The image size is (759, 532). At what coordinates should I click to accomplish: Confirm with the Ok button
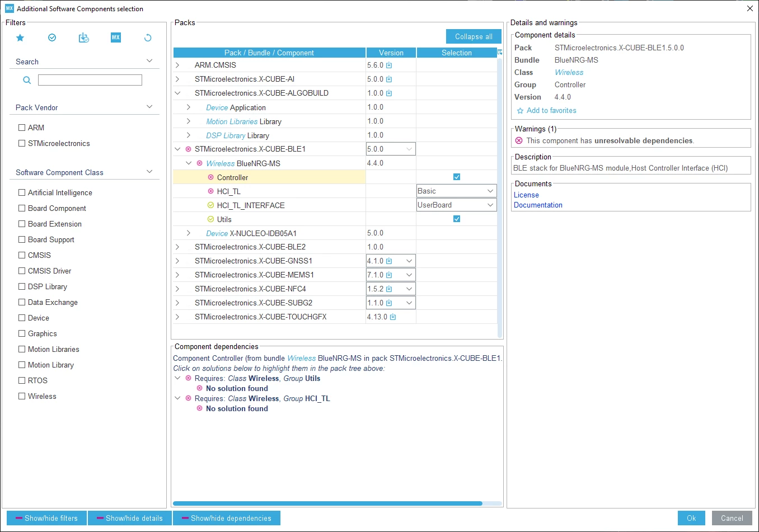coord(691,518)
